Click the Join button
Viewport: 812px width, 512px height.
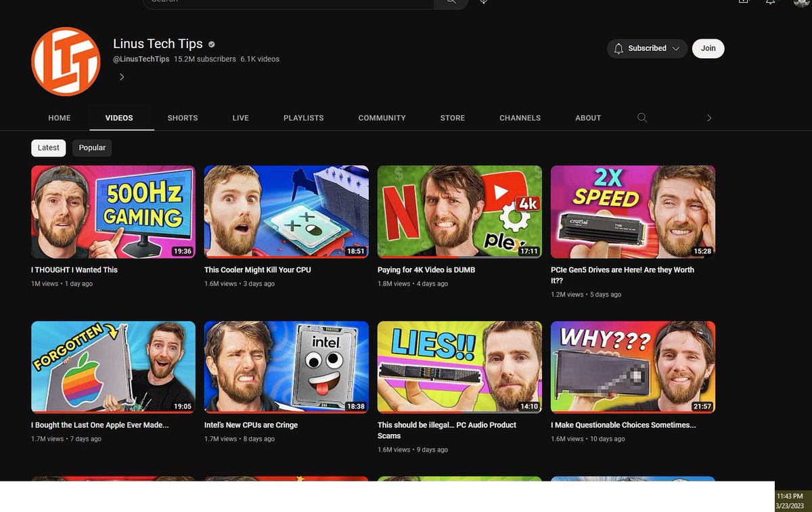(x=708, y=49)
